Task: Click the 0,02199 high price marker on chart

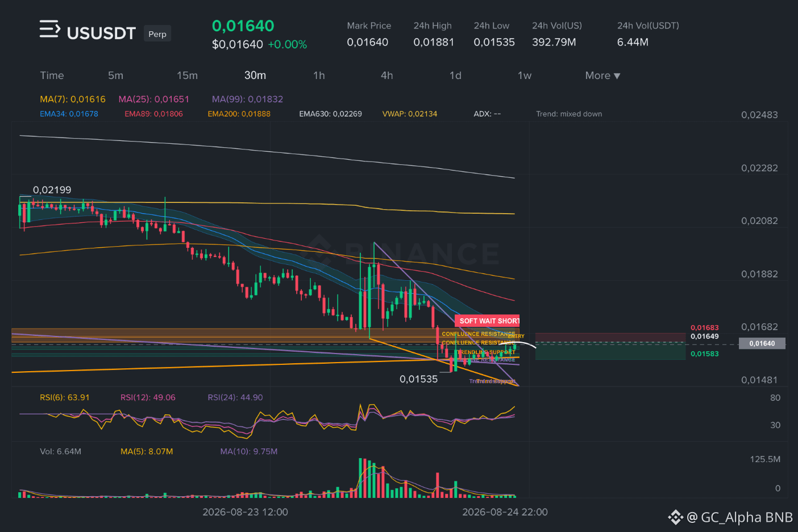Action: (x=52, y=190)
